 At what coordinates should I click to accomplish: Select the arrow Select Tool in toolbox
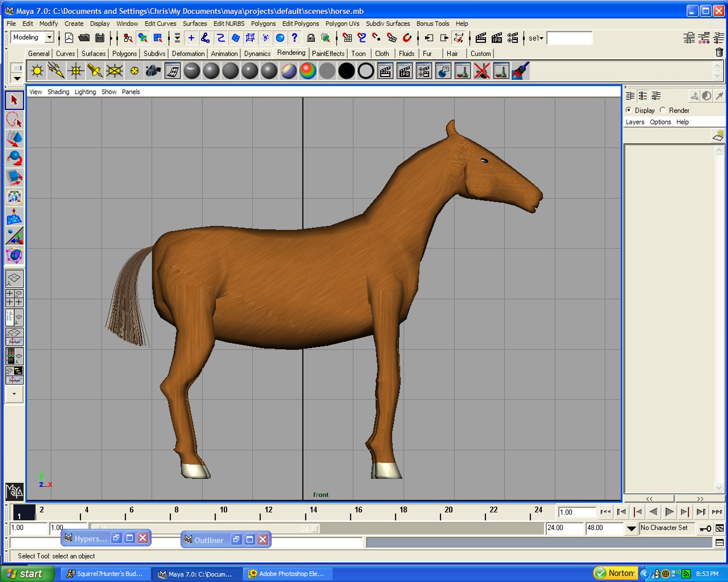(x=14, y=100)
